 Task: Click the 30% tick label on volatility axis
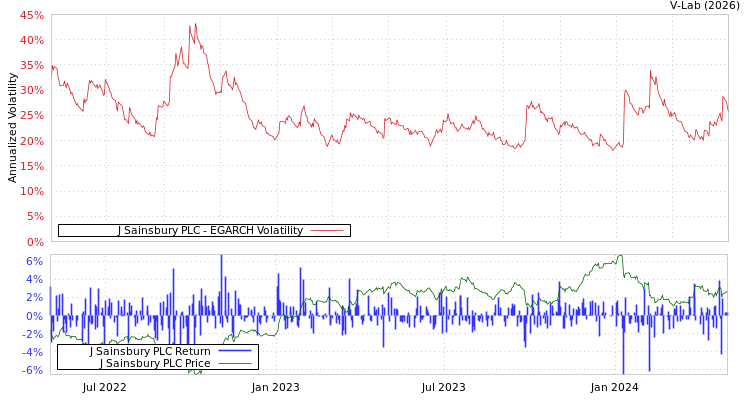pos(31,90)
